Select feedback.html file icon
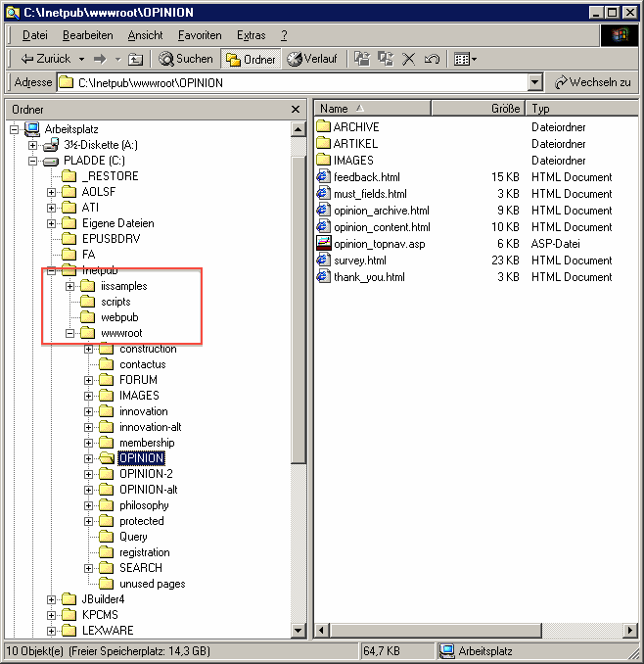 click(x=323, y=176)
